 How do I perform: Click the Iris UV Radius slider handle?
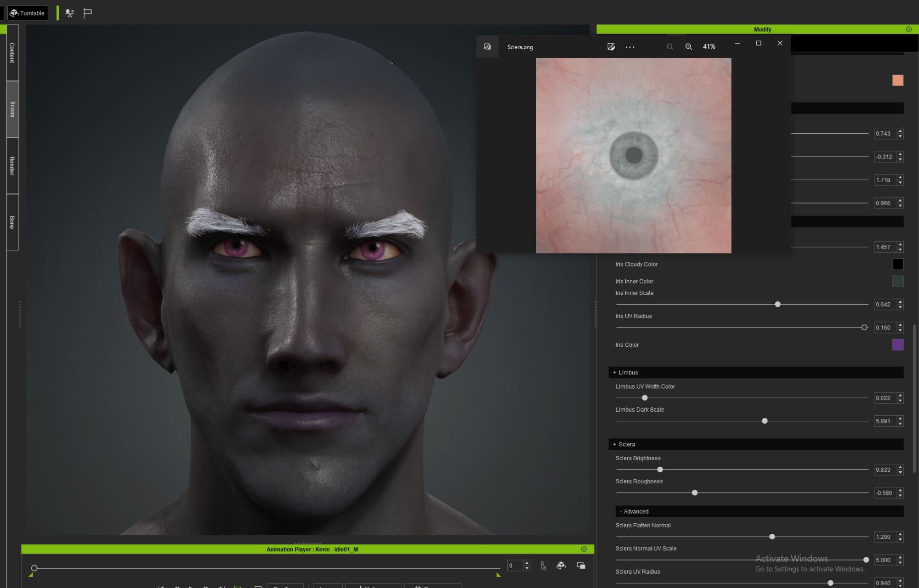pyautogui.click(x=864, y=328)
